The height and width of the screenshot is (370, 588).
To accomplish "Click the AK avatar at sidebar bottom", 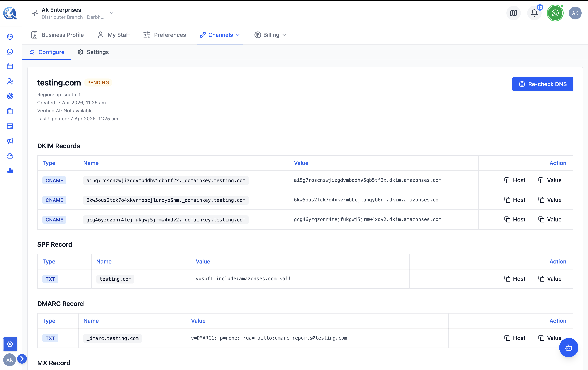I will coord(10,360).
